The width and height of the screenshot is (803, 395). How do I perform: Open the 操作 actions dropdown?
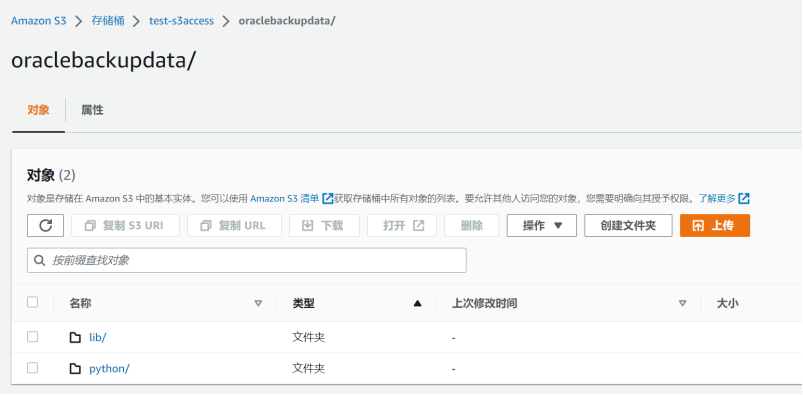[x=542, y=225]
